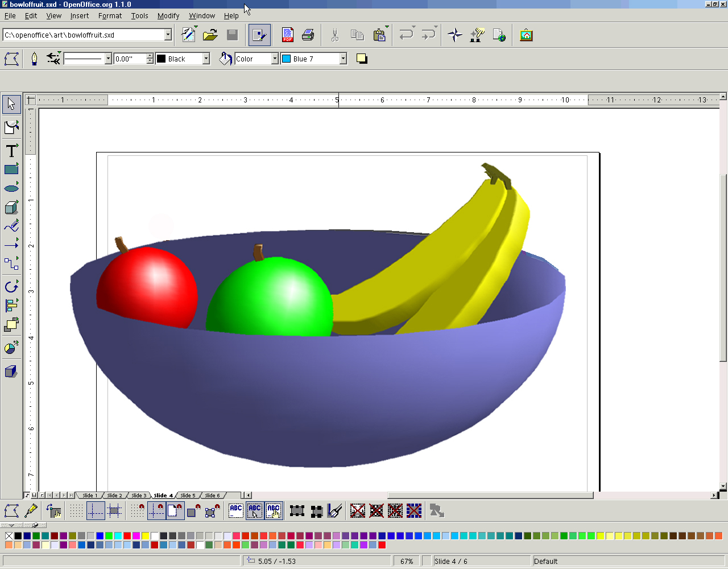Open the Navigator compass icon
The image size is (728, 569).
click(454, 35)
